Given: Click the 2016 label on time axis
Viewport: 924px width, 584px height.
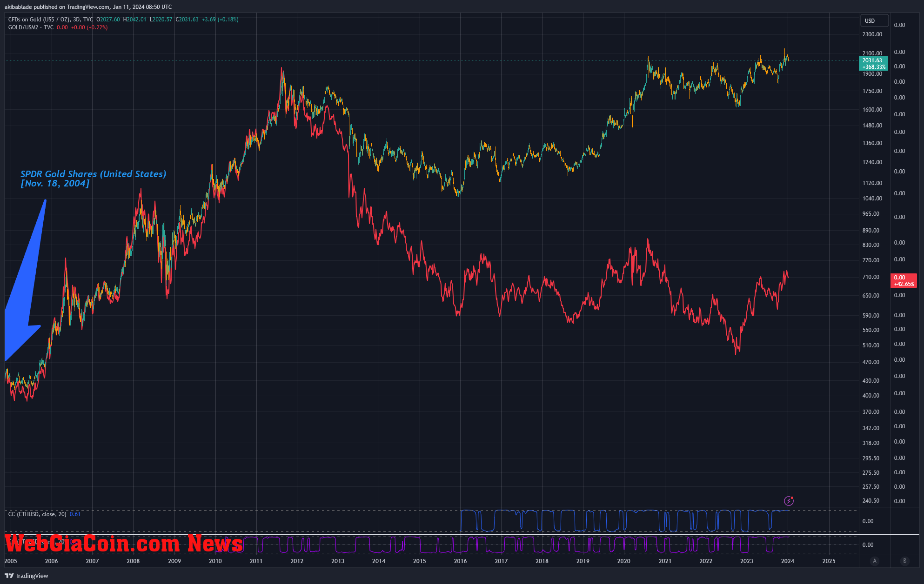Looking at the screenshot, I should (x=461, y=561).
